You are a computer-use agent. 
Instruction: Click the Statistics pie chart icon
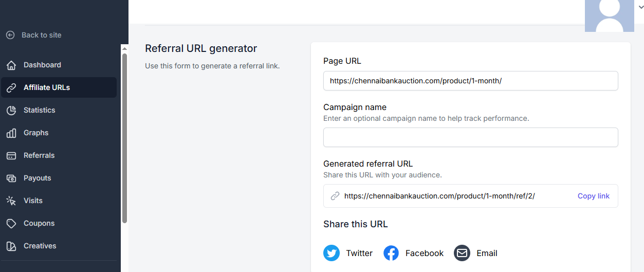tap(11, 111)
